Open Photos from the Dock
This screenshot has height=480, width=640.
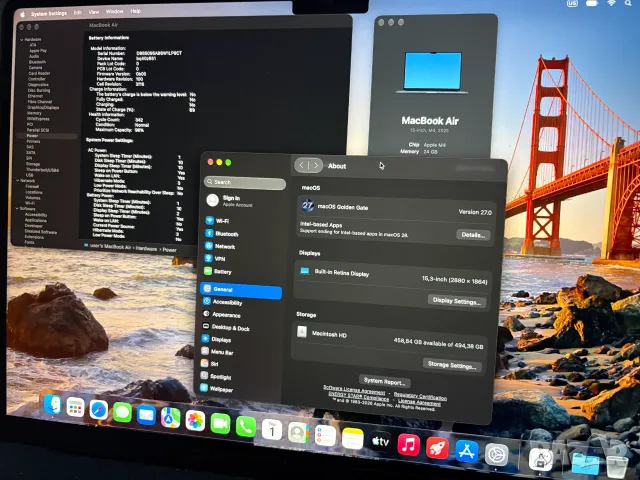[195, 421]
